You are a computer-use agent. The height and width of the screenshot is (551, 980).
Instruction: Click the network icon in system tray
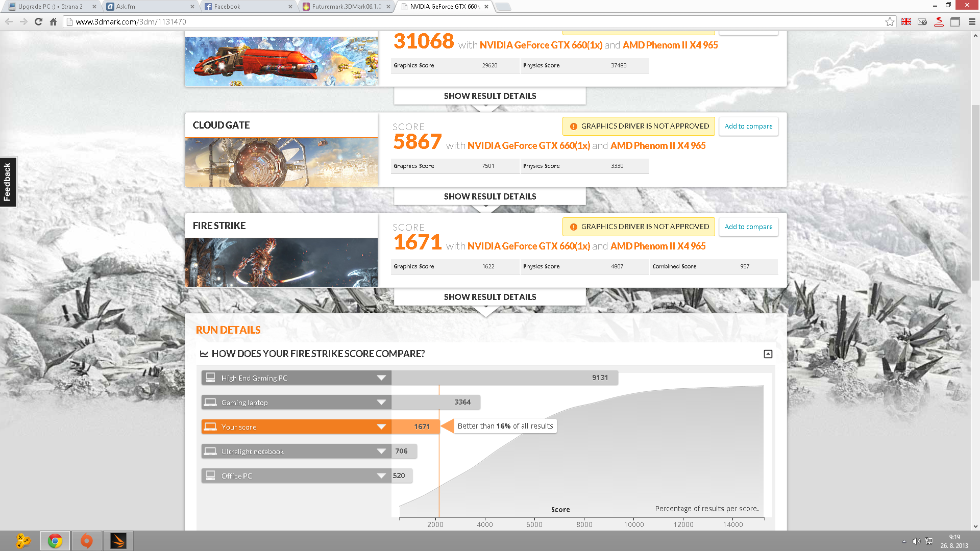929,541
